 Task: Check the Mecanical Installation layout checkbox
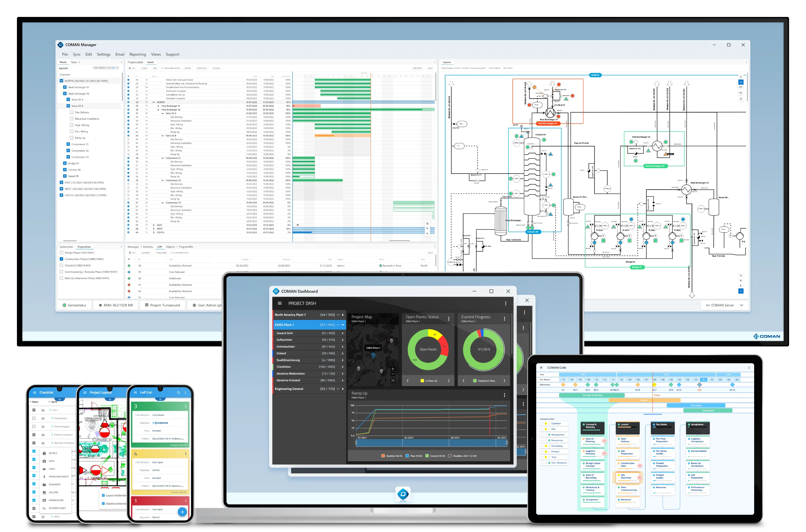pyautogui.click(x=71, y=119)
